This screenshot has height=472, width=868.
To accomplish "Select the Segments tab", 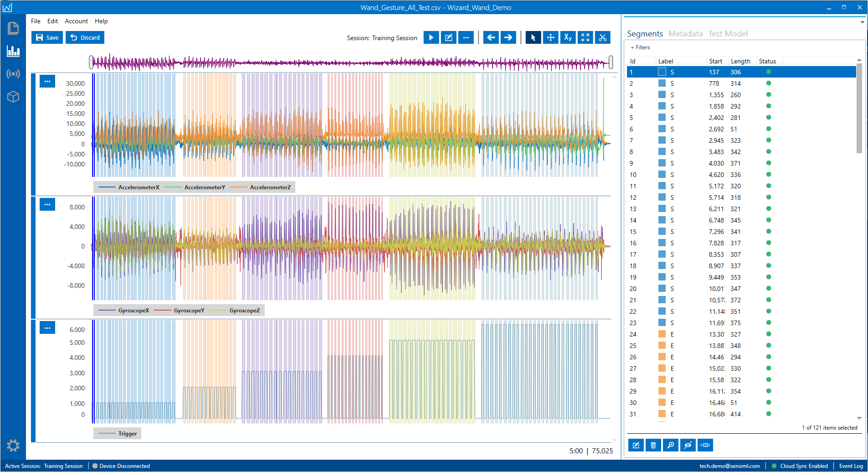I will (x=645, y=34).
